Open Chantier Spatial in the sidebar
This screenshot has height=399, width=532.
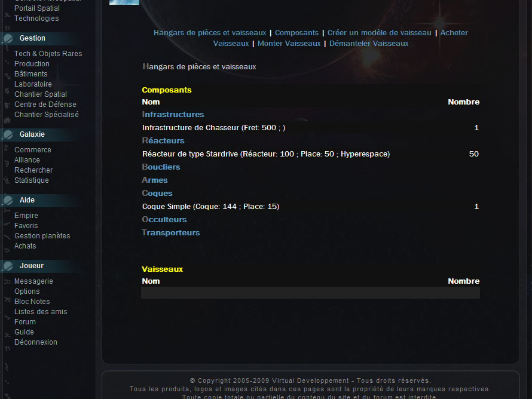pos(41,94)
